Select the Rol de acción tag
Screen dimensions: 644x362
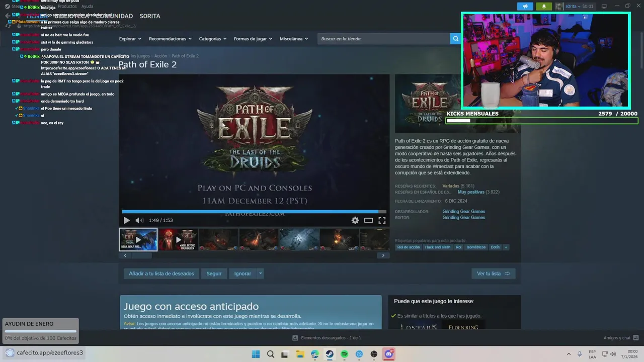[x=408, y=247]
